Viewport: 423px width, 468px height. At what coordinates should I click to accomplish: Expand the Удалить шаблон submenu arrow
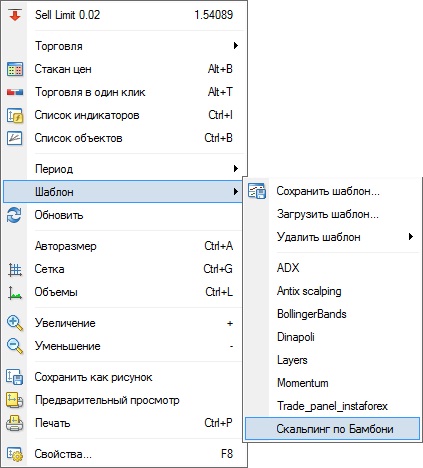(411, 237)
